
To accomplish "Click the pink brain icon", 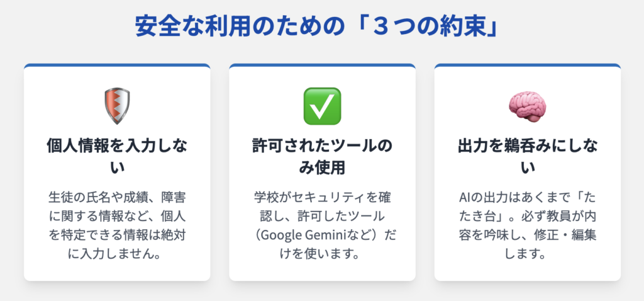I will [528, 106].
